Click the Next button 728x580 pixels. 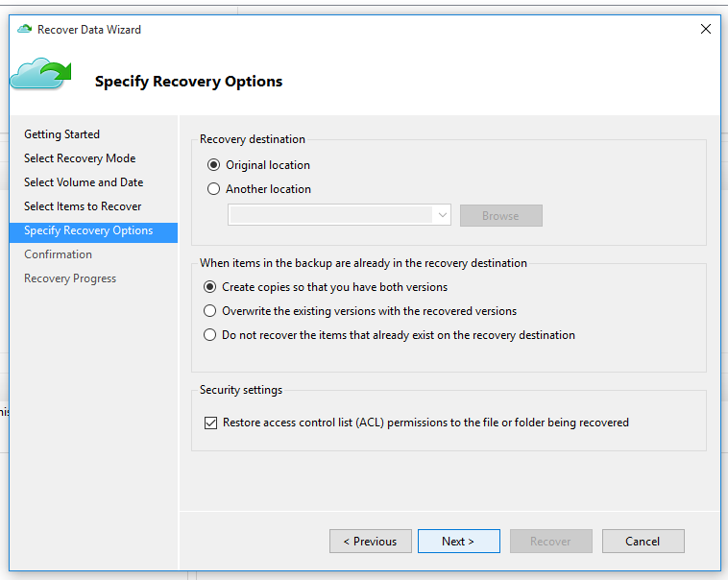[459, 541]
